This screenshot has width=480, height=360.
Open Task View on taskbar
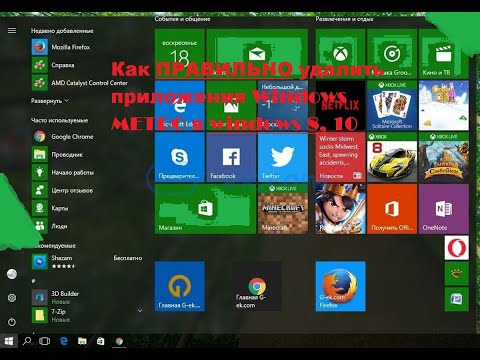tap(44, 341)
